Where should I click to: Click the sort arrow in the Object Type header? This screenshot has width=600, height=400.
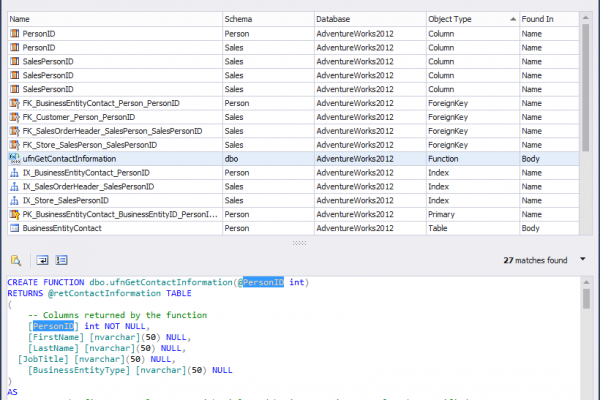tap(513, 19)
